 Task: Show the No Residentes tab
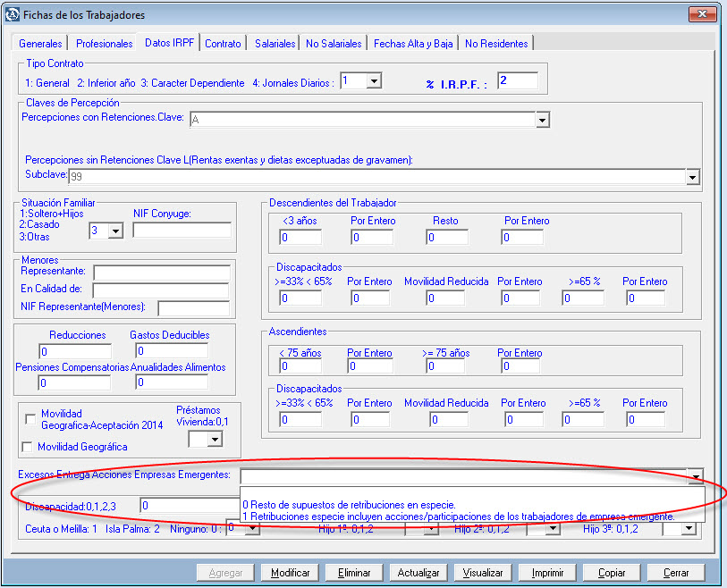click(x=496, y=44)
